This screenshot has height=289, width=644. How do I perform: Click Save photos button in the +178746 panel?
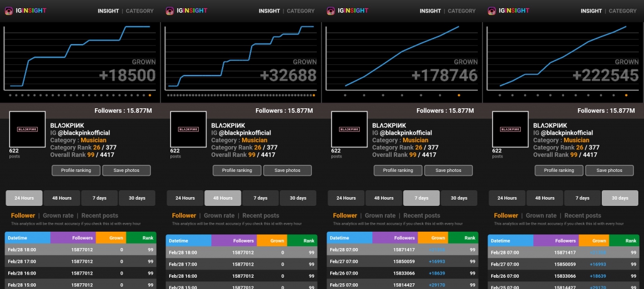(x=448, y=170)
